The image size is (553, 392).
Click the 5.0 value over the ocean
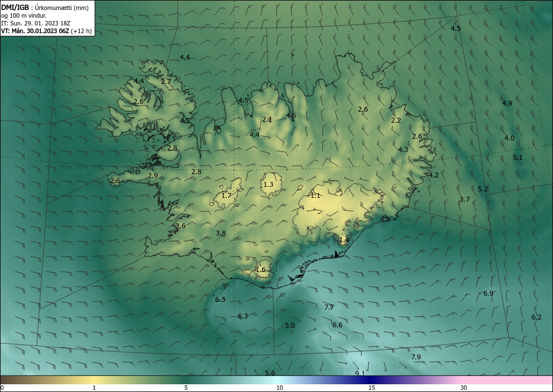point(290,325)
